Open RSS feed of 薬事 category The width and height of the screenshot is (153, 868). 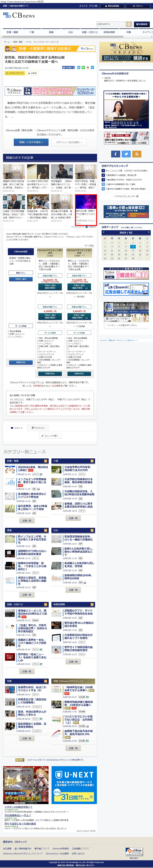[x=45, y=530]
